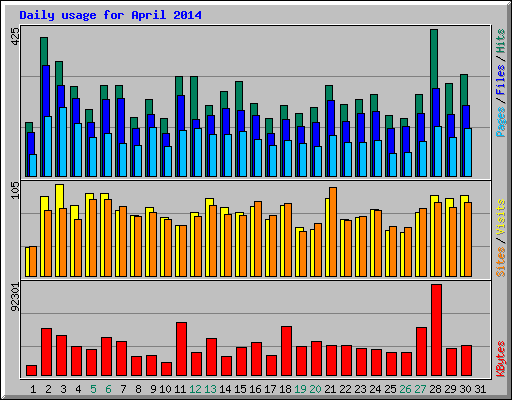Select day label 3 on the axis
The image size is (512, 400).
click(63, 389)
